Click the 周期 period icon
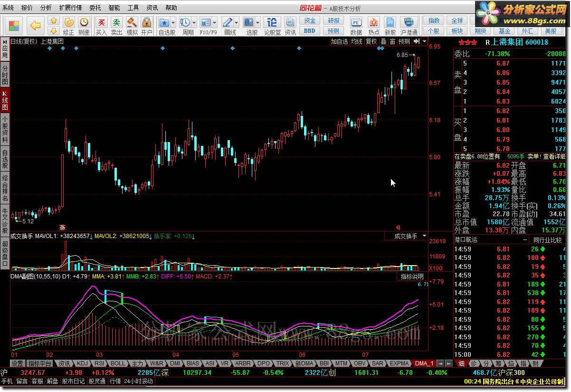Viewport: 571px width, 392px height. [186, 22]
